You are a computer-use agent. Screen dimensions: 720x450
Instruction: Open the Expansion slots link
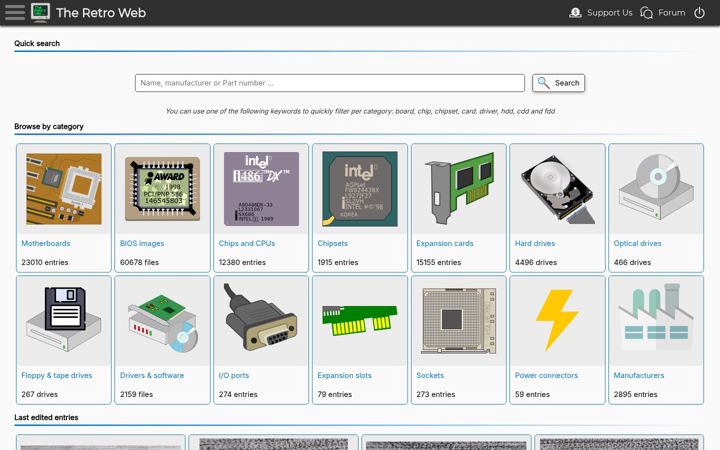pos(344,375)
